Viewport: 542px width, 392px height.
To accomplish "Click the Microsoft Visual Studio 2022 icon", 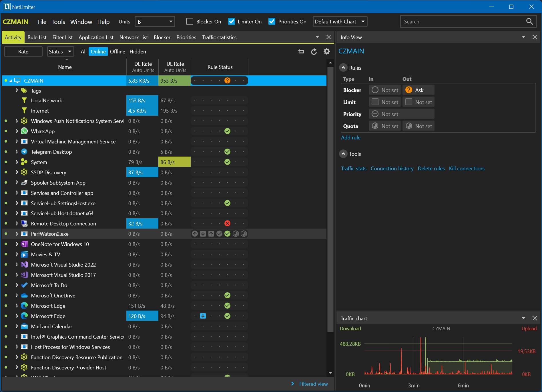I will tap(24, 265).
